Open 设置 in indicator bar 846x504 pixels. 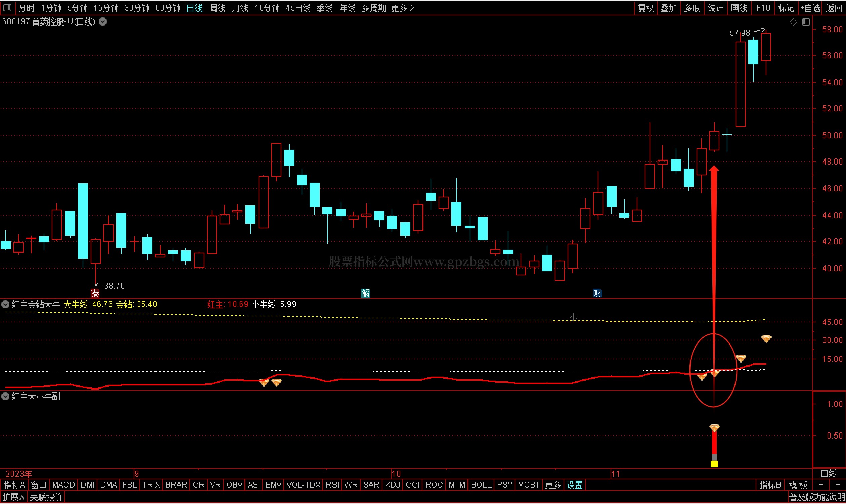(x=575, y=485)
